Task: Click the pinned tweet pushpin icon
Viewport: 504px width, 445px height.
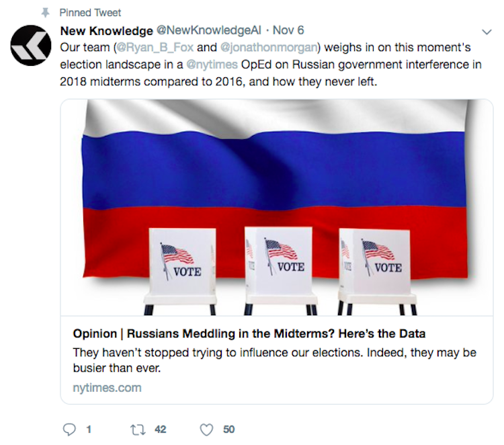Action: (x=46, y=13)
